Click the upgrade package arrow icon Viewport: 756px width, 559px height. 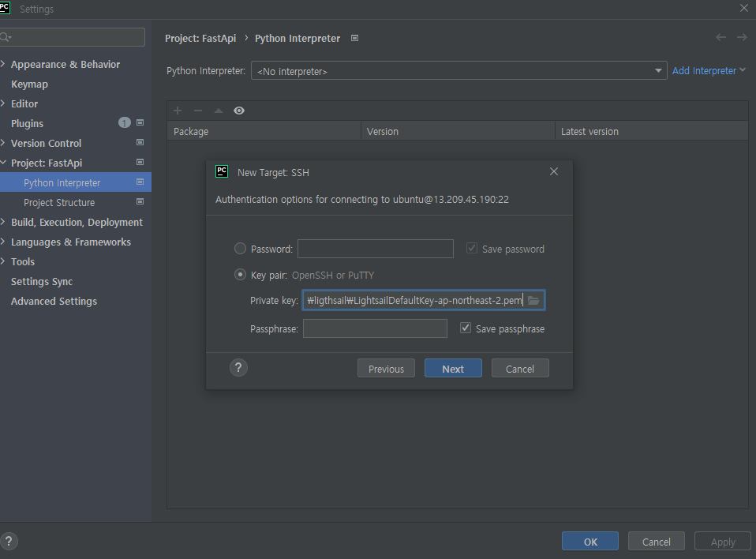click(219, 111)
